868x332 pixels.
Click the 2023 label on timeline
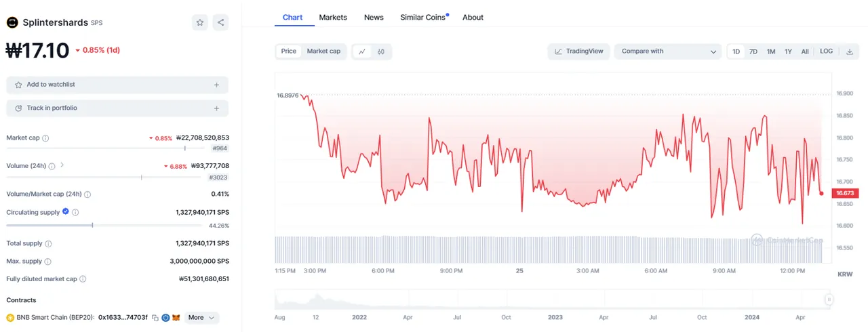point(555,317)
